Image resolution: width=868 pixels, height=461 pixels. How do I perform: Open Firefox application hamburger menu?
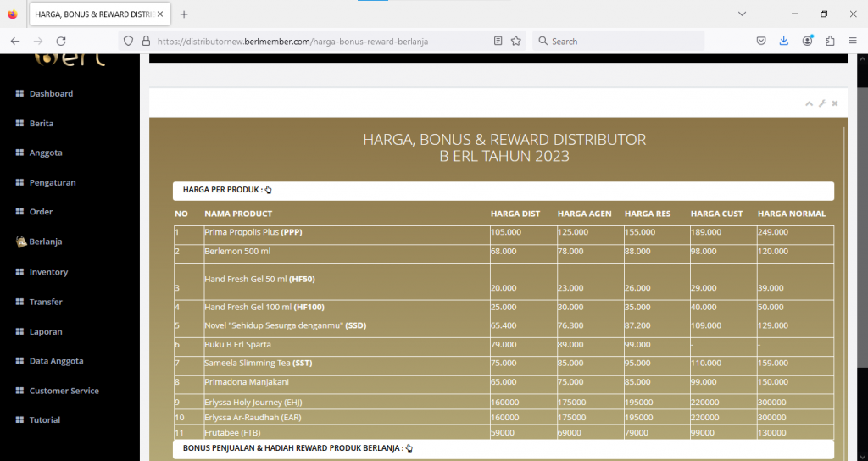[x=853, y=41]
